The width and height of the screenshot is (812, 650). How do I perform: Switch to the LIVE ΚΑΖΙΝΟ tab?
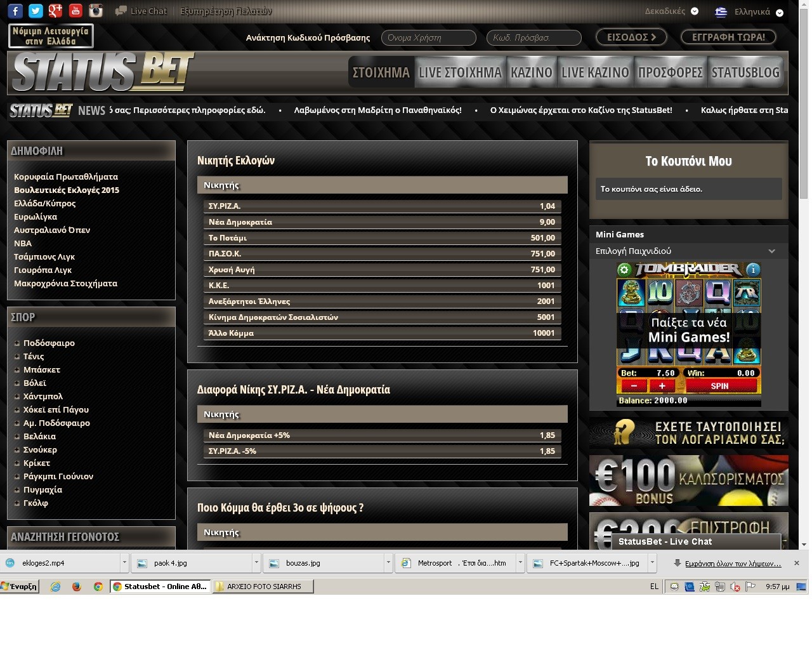(x=595, y=72)
